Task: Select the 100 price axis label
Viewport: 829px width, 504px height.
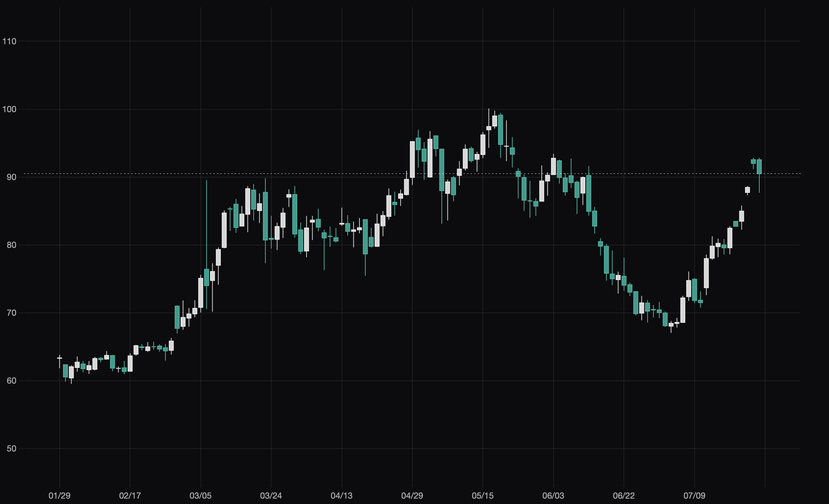Action: pos(9,109)
